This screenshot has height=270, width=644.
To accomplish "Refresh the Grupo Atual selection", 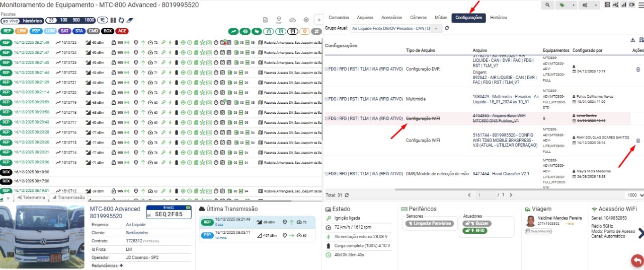I will [x=447, y=29].
